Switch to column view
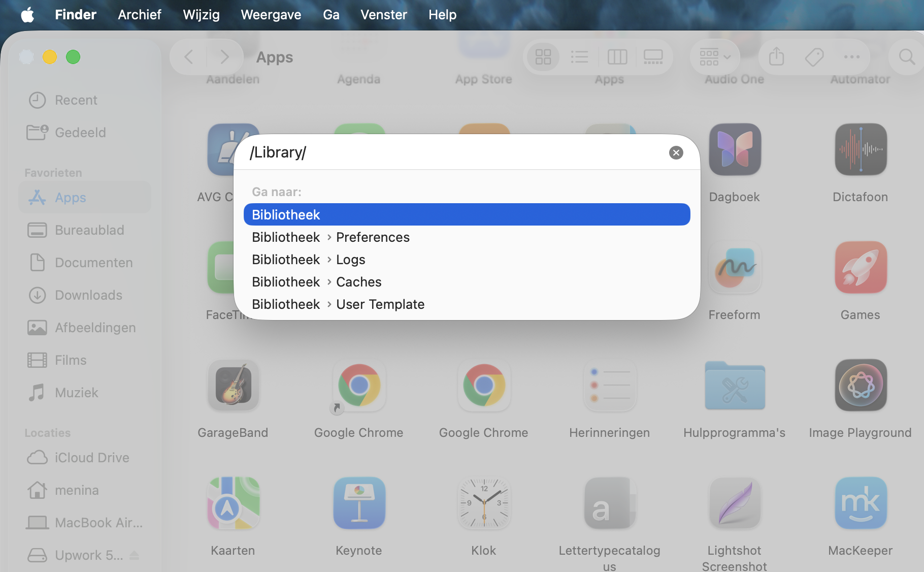The height and width of the screenshot is (572, 924). coord(617,57)
